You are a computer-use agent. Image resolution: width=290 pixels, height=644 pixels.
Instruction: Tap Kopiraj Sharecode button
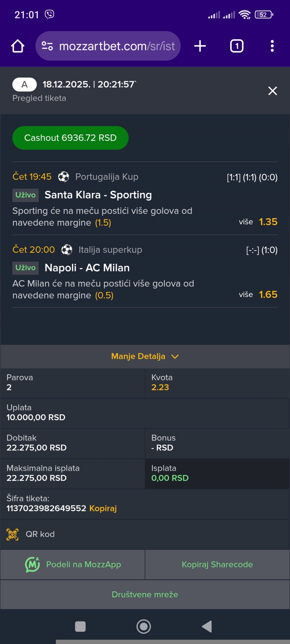pyautogui.click(x=217, y=565)
